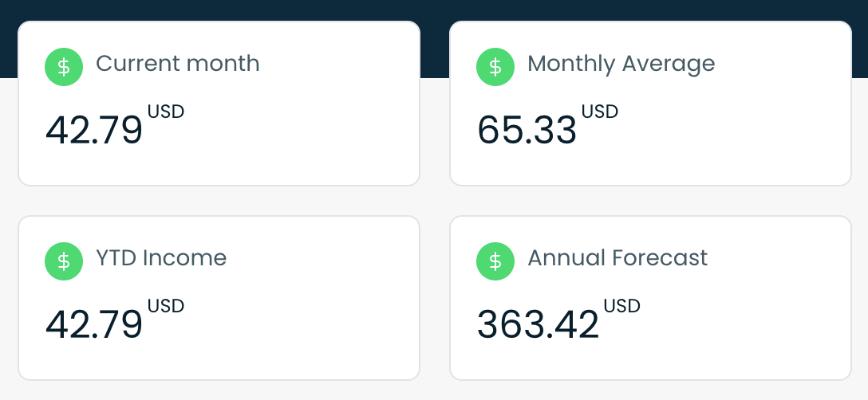Click the Annual Forecast dollar icon
This screenshot has width=868, height=400.
tap(495, 261)
